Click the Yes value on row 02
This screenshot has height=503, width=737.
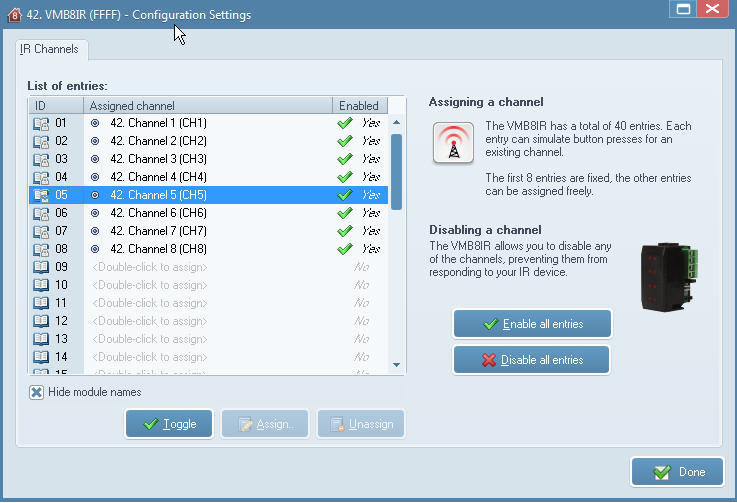click(x=371, y=141)
